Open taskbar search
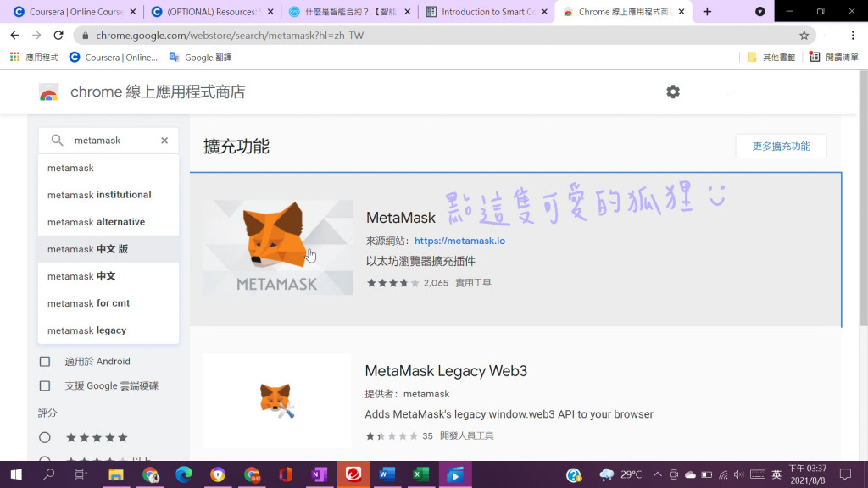The image size is (868, 488). point(48,474)
